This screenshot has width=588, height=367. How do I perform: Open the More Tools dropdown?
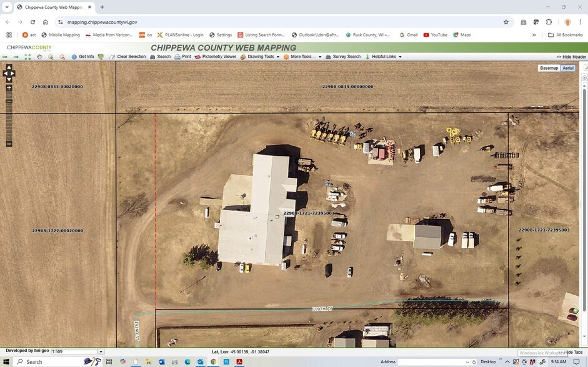point(302,57)
